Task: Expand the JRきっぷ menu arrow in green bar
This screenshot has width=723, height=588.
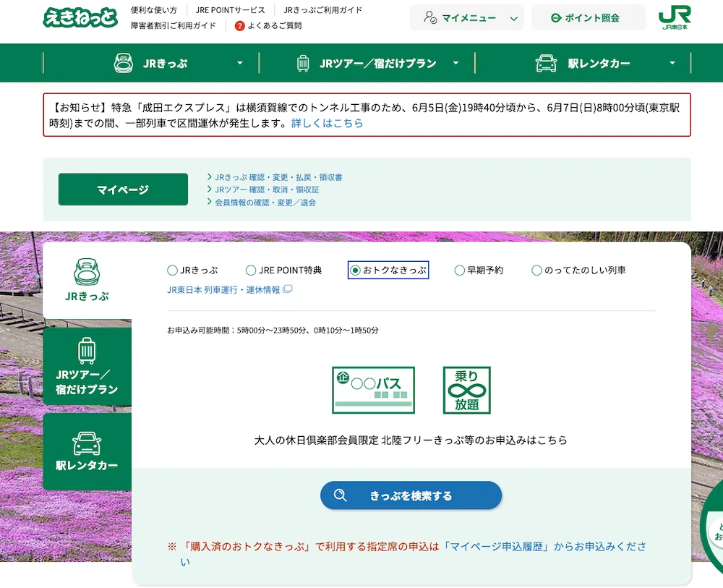Action: pos(240,63)
